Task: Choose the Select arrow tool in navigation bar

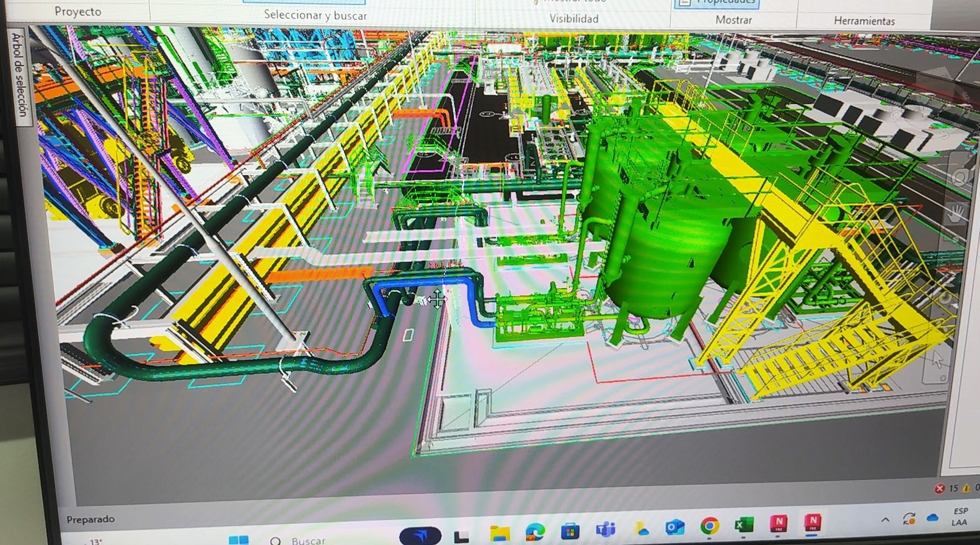Action: coord(937,359)
